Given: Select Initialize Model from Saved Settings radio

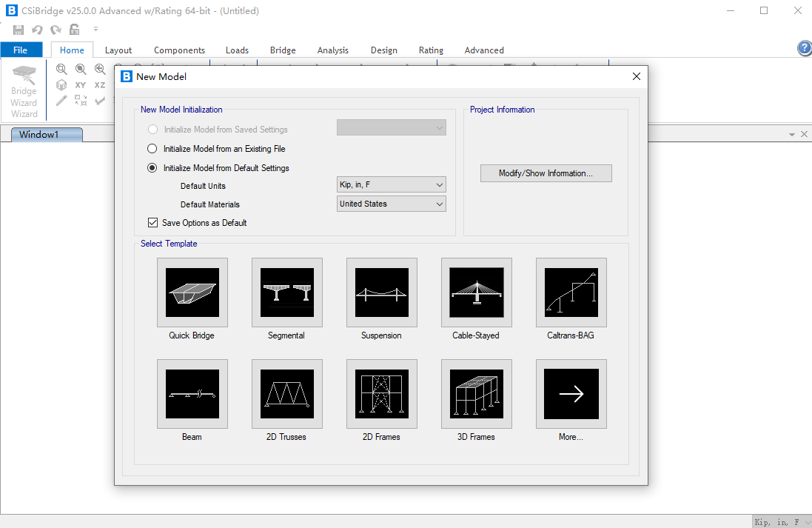Looking at the screenshot, I should (x=152, y=130).
